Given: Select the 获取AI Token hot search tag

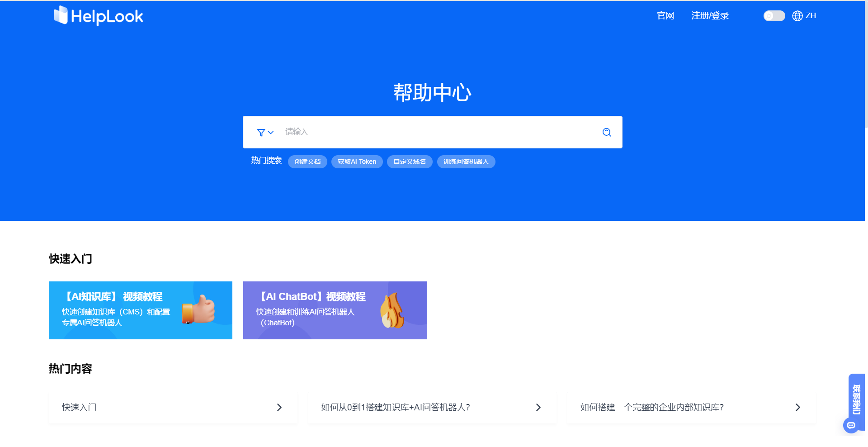Looking at the screenshot, I should 357,162.
